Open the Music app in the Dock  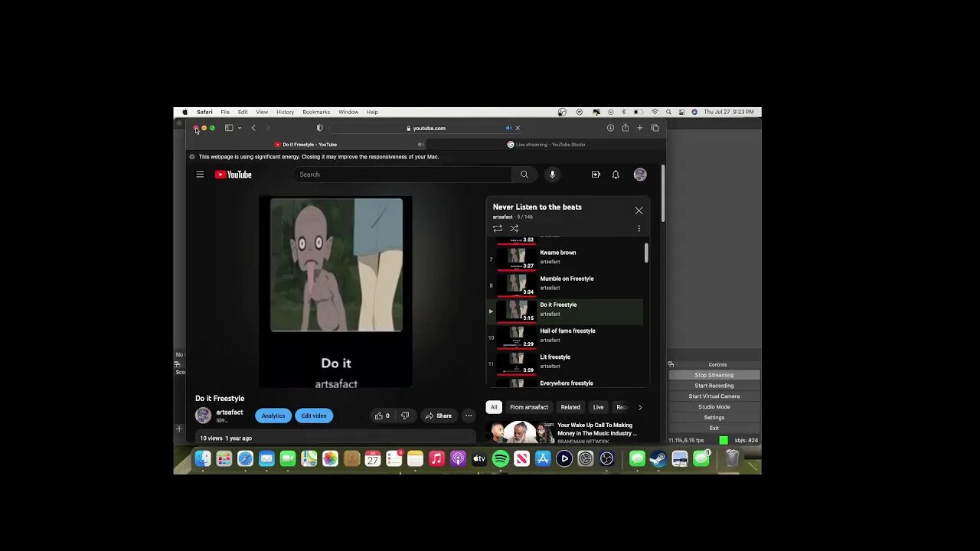click(436, 458)
